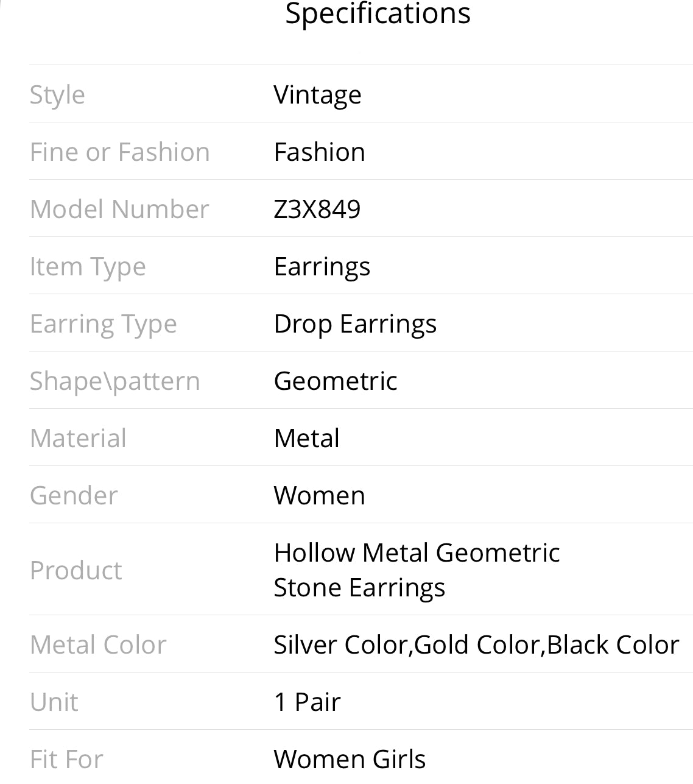
Task: Select the Style label
Action: click(57, 95)
